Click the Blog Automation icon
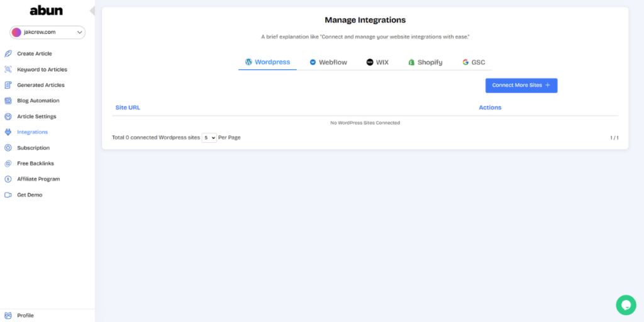 [x=8, y=101]
